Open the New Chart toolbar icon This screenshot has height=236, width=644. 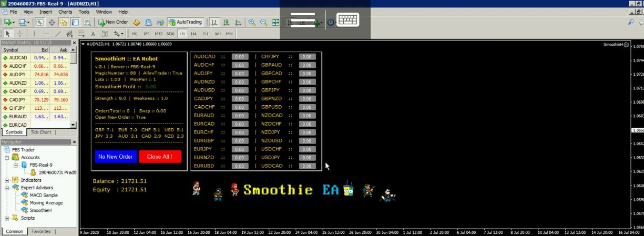(x=9, y=22)
